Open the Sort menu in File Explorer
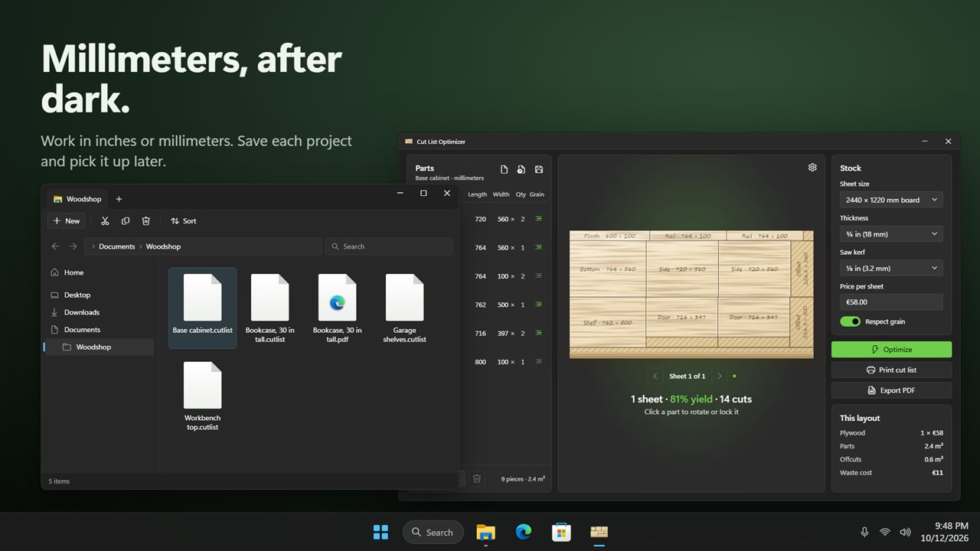Screen dimensions: 980x551 click(184, 221)
